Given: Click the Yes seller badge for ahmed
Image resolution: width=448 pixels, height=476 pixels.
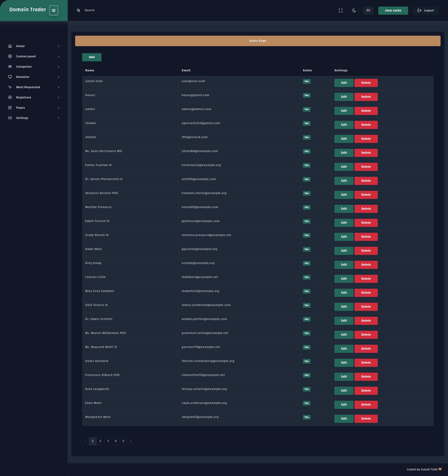Looking at the screenshot, I should click(x=307, y=137).
